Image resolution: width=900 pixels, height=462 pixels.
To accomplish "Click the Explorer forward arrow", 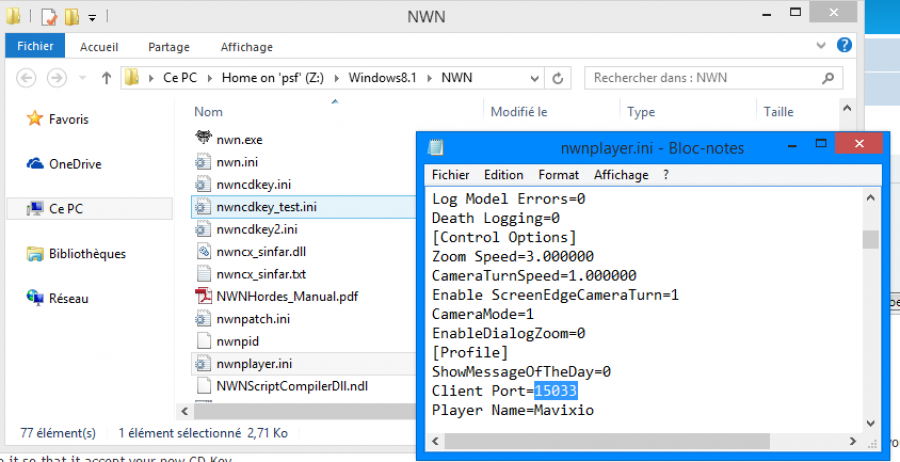I will [56, 78].
